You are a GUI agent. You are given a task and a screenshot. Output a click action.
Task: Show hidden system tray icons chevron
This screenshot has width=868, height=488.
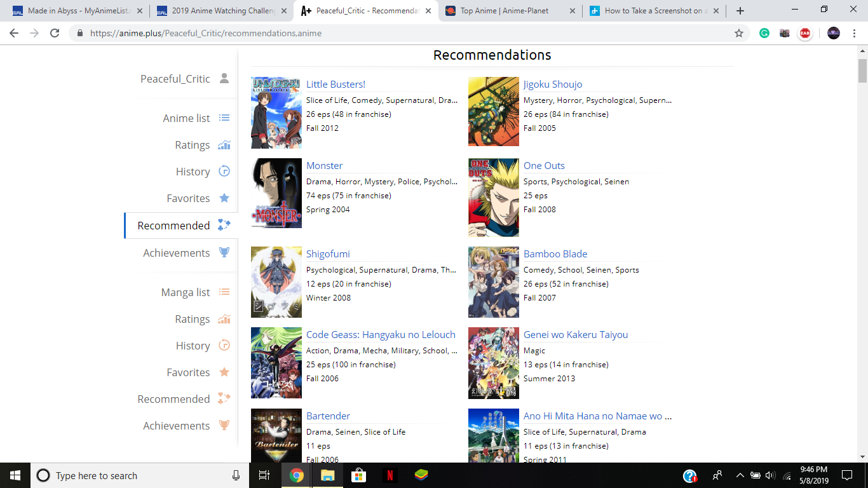coord(740,475)
